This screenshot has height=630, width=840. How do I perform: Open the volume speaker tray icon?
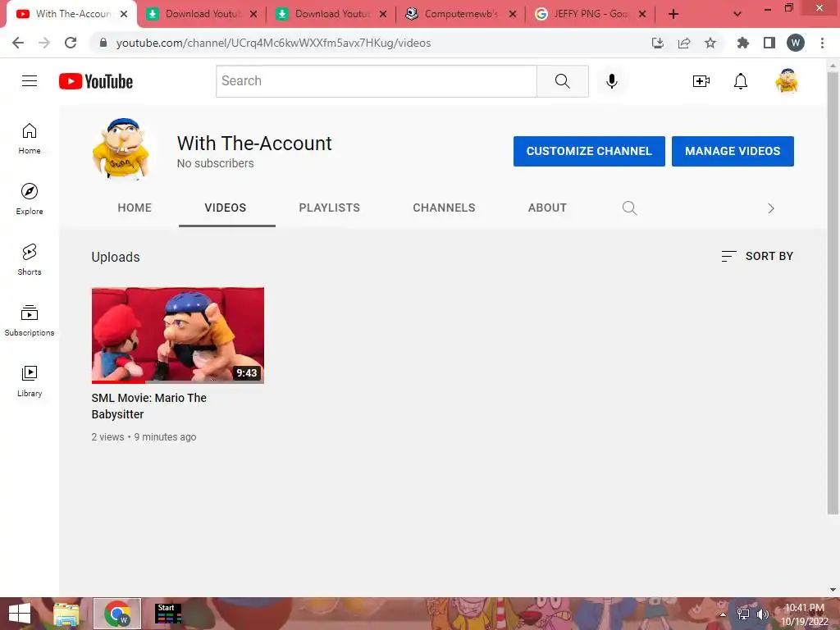[762, 614]
